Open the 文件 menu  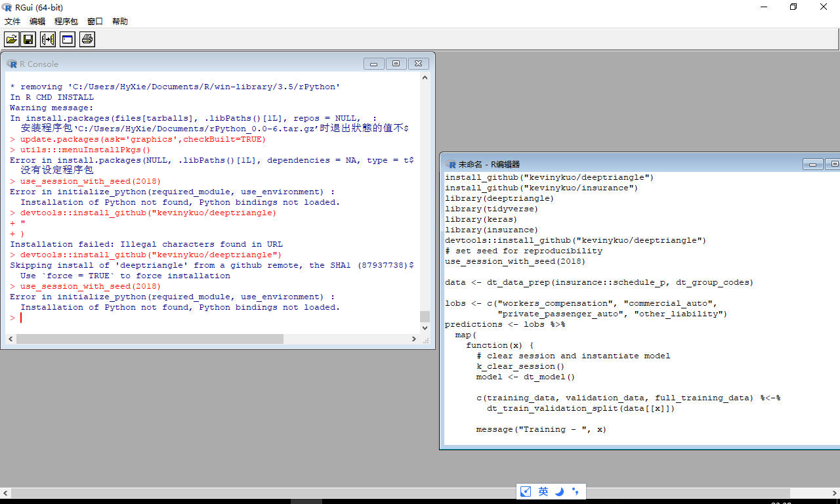coord(12,22)
